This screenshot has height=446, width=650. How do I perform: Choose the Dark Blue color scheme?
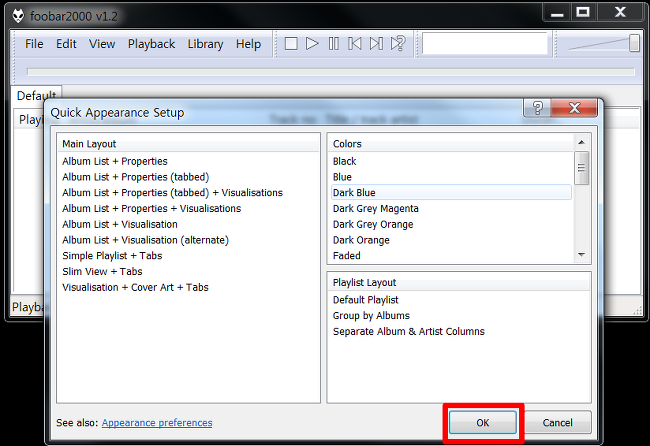point(451,193)
